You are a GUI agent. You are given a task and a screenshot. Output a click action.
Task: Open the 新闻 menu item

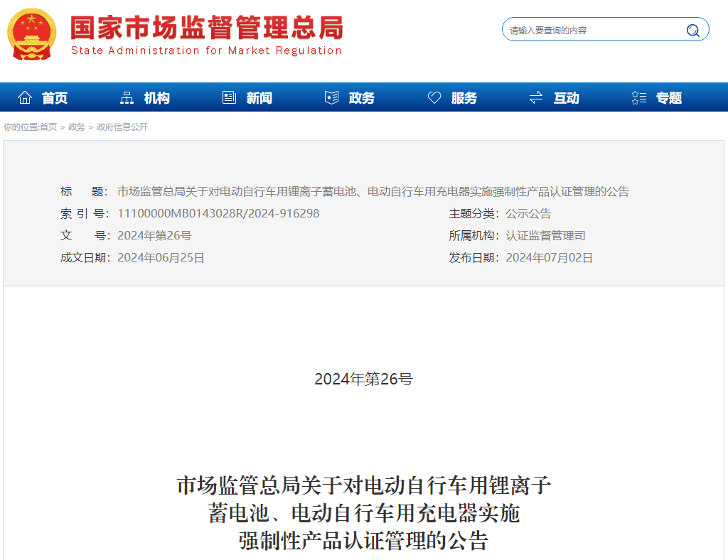click(x=257, y=97)
